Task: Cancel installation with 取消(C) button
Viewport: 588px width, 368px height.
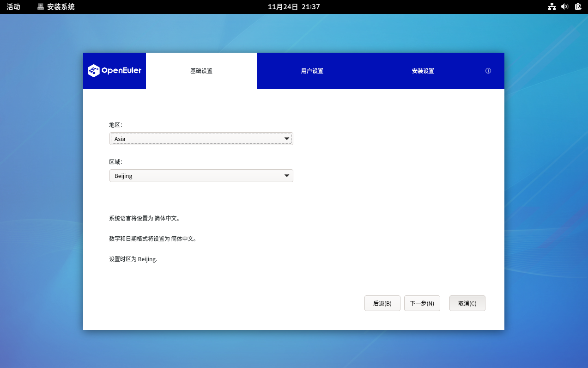Action: click(x=467, y=303)
